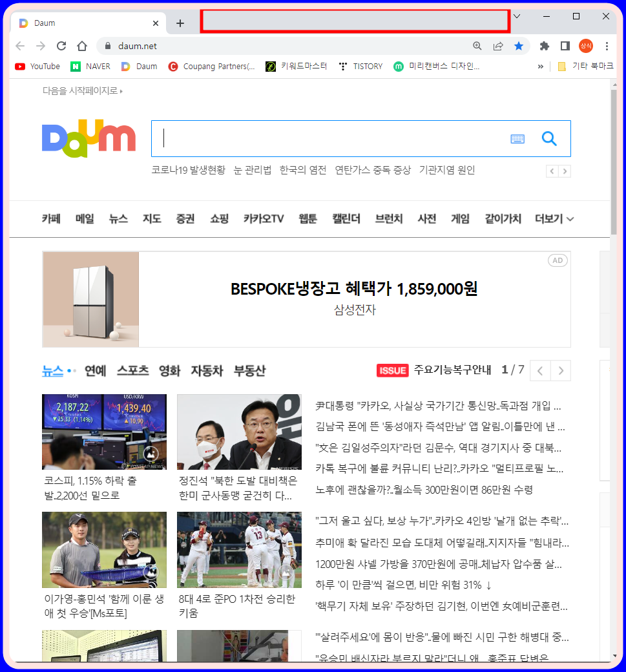
Task: Open 증권 in Daum service menu
Action: (185, 219)
